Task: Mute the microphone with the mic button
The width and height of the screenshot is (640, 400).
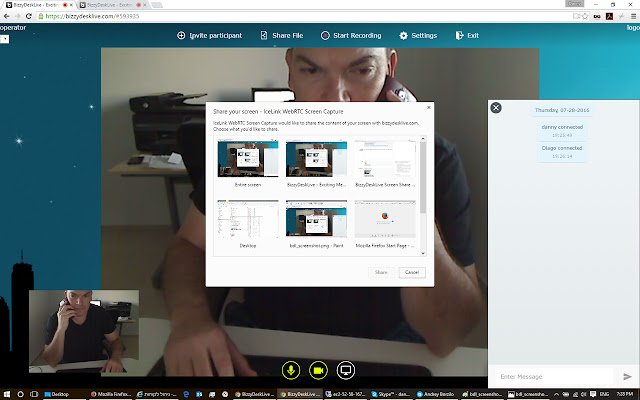Action: point(291,370)
